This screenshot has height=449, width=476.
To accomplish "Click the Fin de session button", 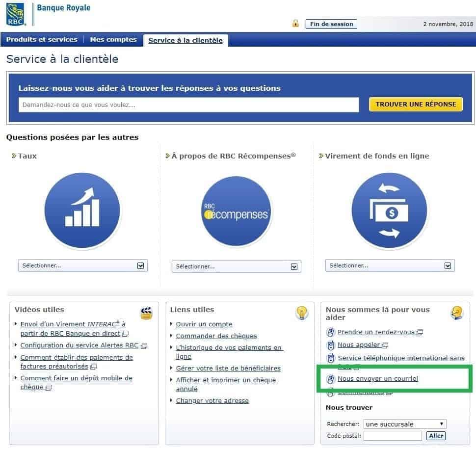I will 331,24.
